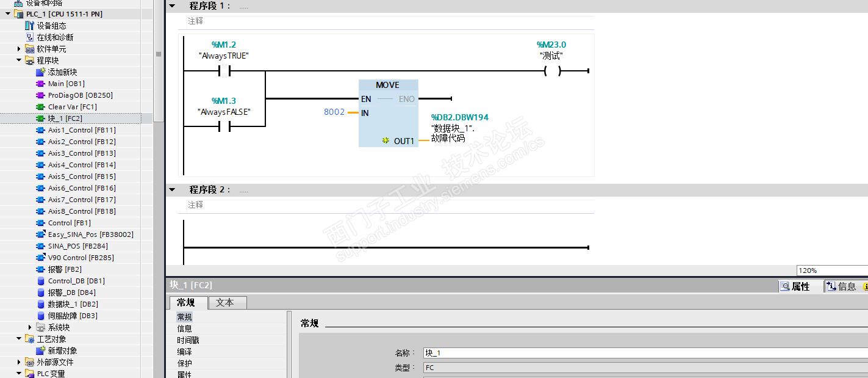The width and height of the screenshot is (868, 378).
Task: Expand the 外部源文件 tree node
Action: [x=19, y=362]
